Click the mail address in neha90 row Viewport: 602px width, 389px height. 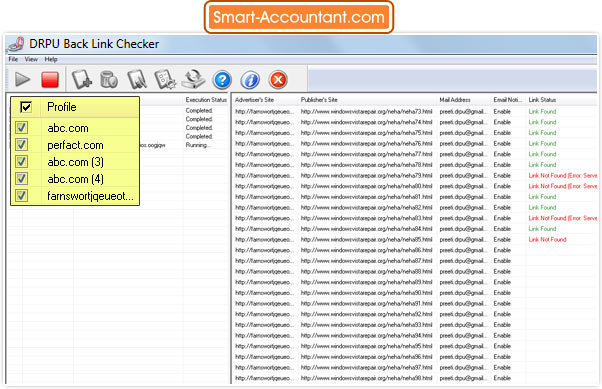coord(463,293)
